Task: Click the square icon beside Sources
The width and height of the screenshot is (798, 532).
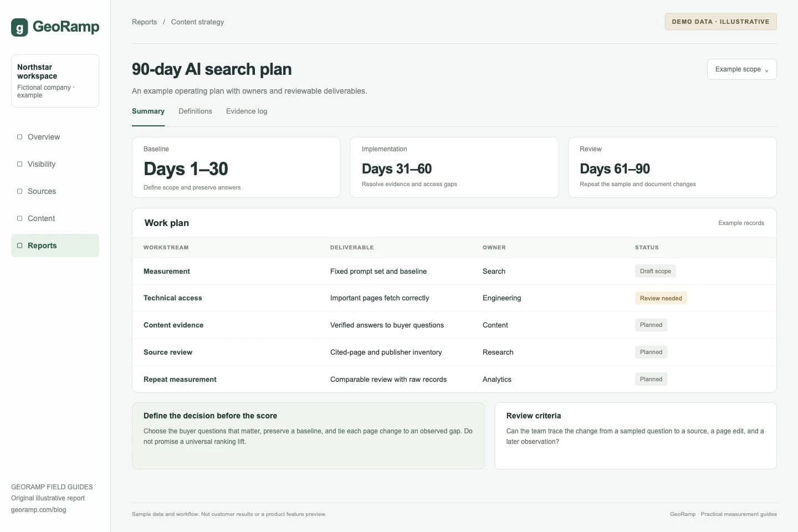Action: (x=20, y=191)
